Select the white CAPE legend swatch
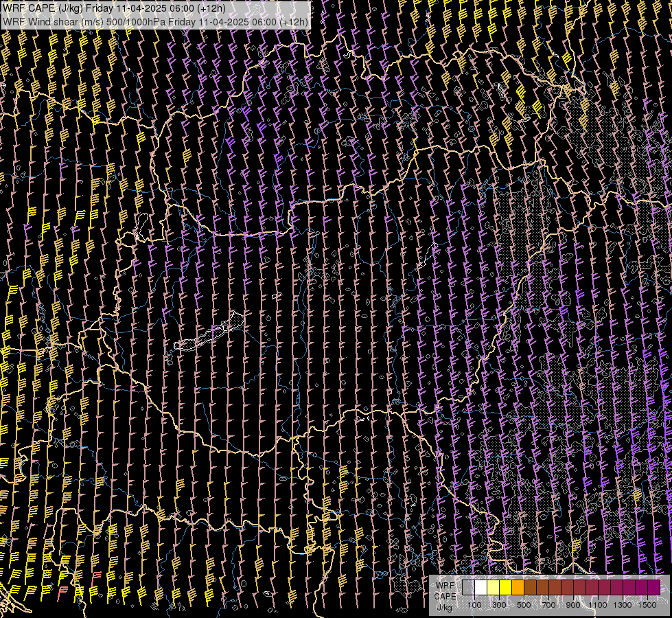672x618 pixels. tap(481, 587)
